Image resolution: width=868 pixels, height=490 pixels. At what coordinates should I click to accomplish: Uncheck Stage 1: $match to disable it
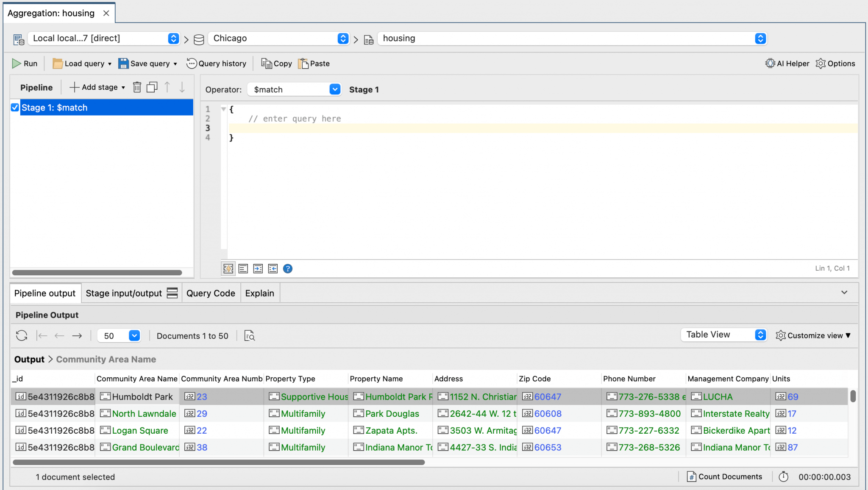pyautogui.click(x=14, y=107)
